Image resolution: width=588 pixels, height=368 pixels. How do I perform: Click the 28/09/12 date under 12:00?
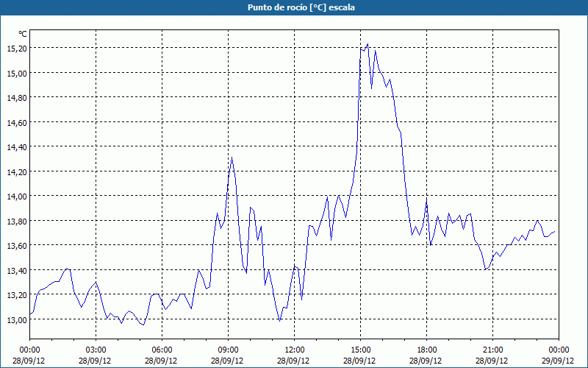(x=293, y=361)
